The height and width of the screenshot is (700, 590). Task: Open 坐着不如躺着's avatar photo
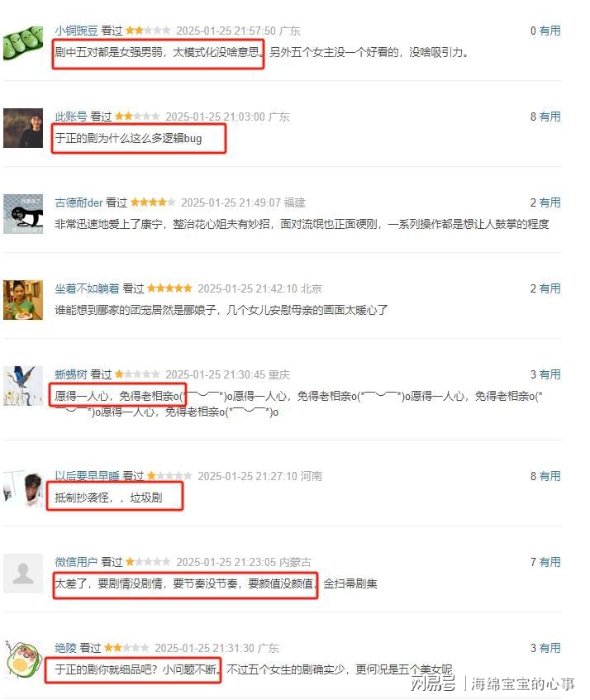pyautogui.click(x=23, y=300)
